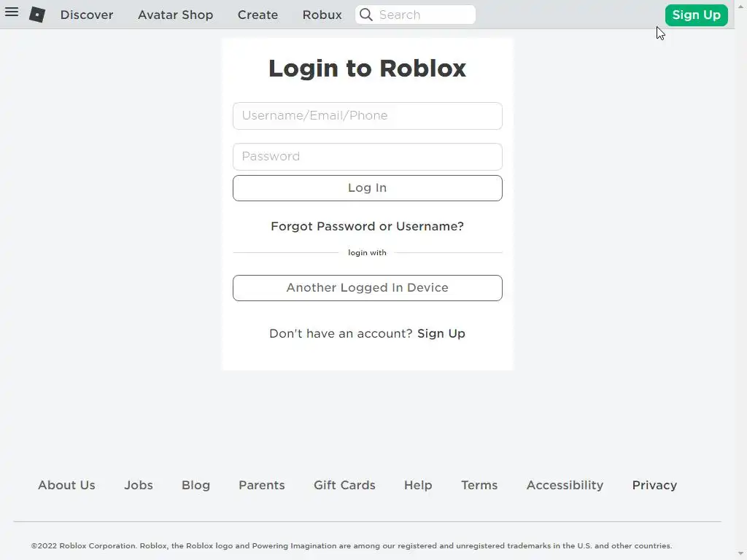
Task: Click the search magnifier icon
Action: pos(366,15)
